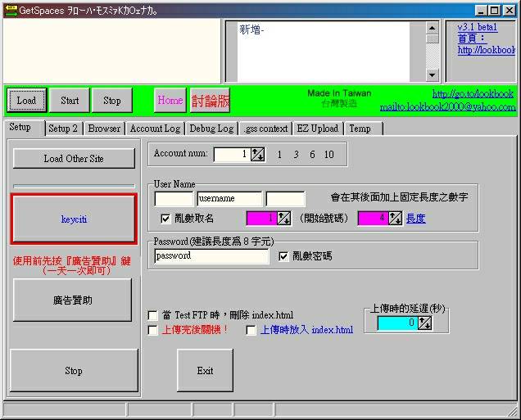Show the Debug Log tab
This screenshot has height=420, width=521.
(x=211, y=129)
